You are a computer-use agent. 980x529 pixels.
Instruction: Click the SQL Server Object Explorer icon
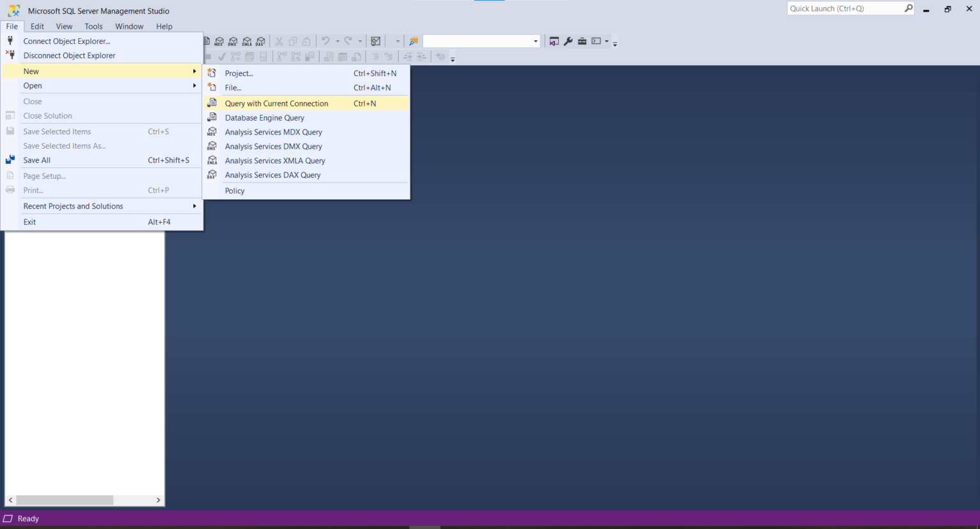click(x=554, y=41)
